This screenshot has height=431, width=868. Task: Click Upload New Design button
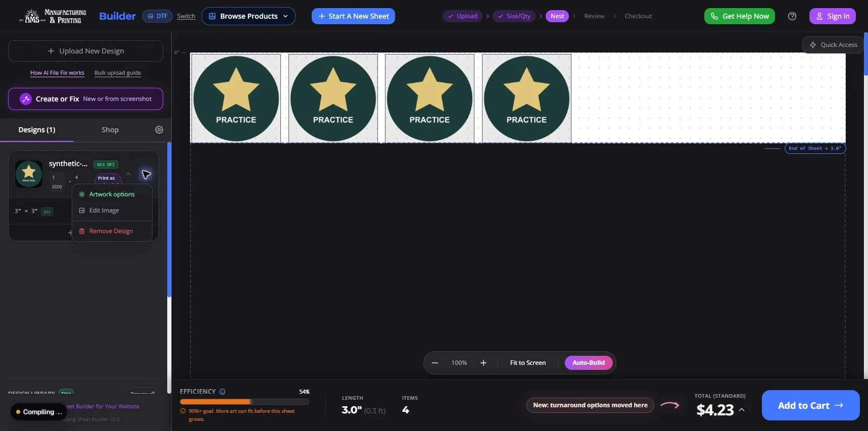[x=85, y=51]
